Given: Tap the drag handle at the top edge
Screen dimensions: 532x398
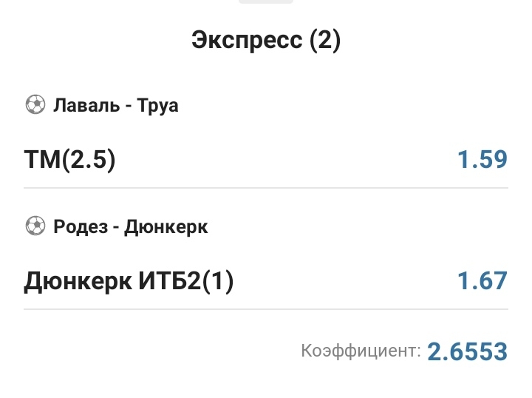Looking at the screenshot, I should [266, 2].
